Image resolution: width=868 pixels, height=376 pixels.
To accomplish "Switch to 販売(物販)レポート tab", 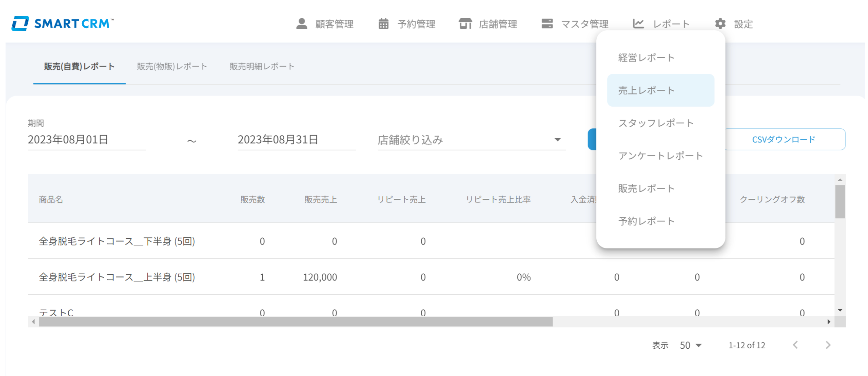I will [172, 66].
